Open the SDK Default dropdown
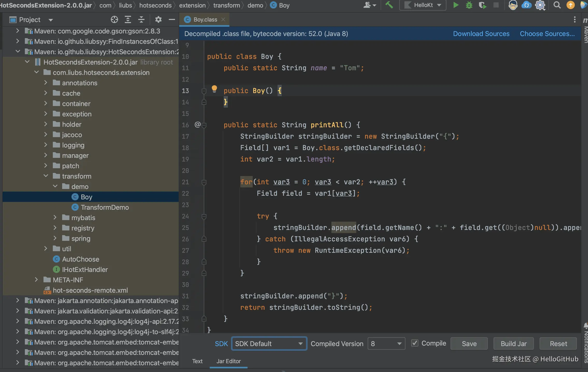The image size is (588, 372). 269,344
